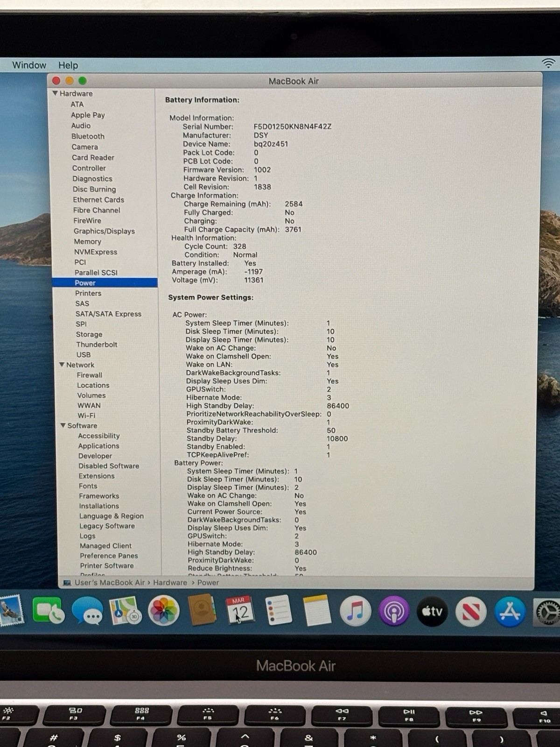The image size is (560, 747).
Task: Click computer icon in the path bar
Action: 67,583
